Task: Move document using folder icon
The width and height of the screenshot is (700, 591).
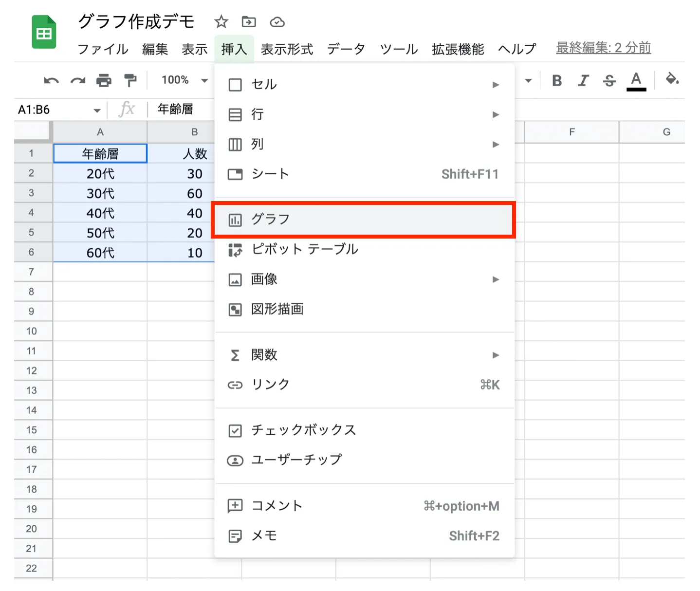Action: [x=249, y=22]
